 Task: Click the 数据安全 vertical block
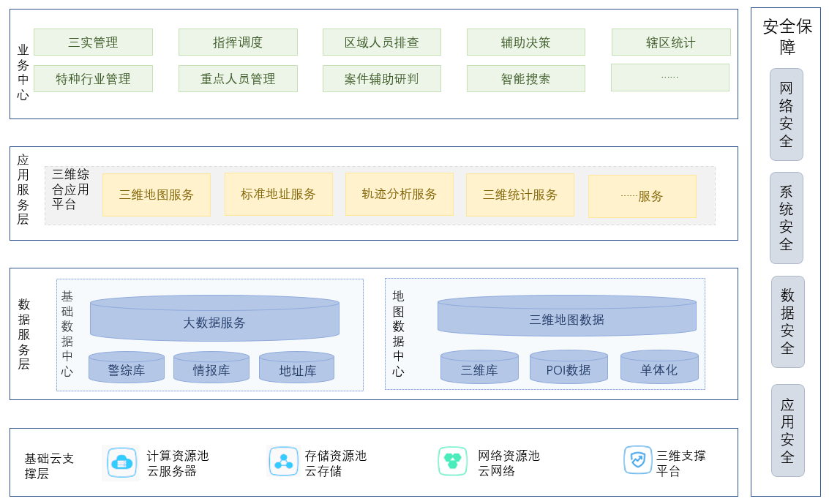(x=787, y=322)
